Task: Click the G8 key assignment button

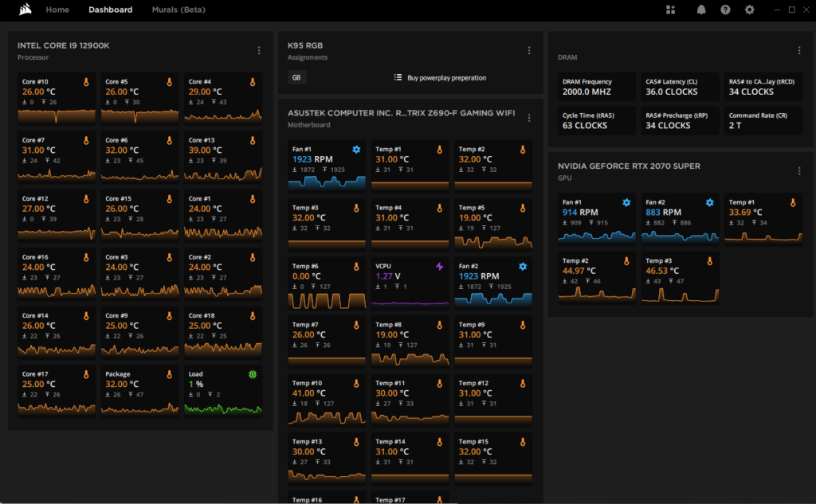Action: point(296,77)
